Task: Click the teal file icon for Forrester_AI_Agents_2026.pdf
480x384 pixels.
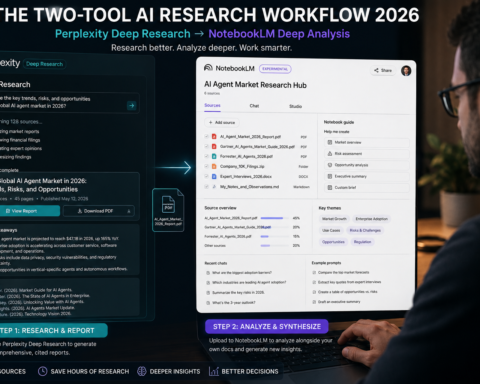Action: coord(214,156)
